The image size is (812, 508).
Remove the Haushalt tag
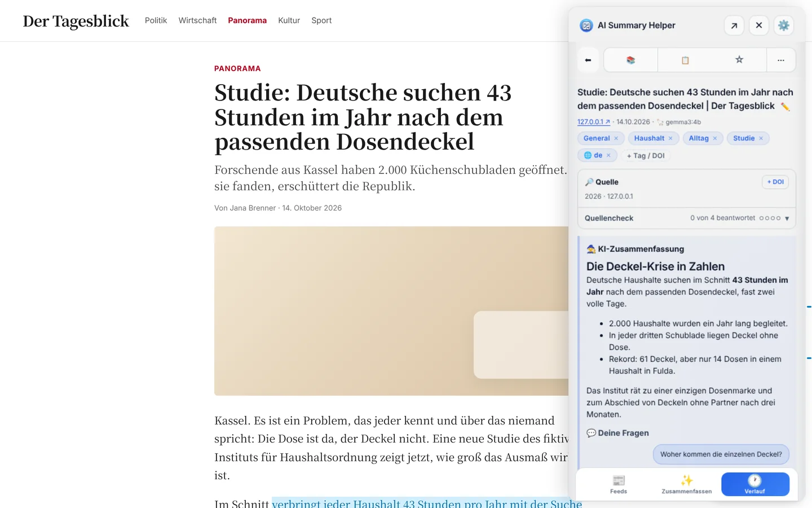click(670, 138)
